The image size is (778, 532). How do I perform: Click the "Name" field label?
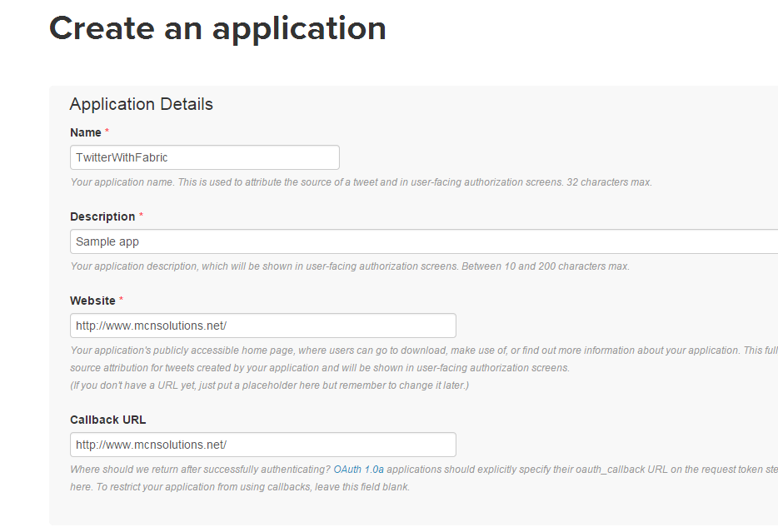(x=86, y=132)
